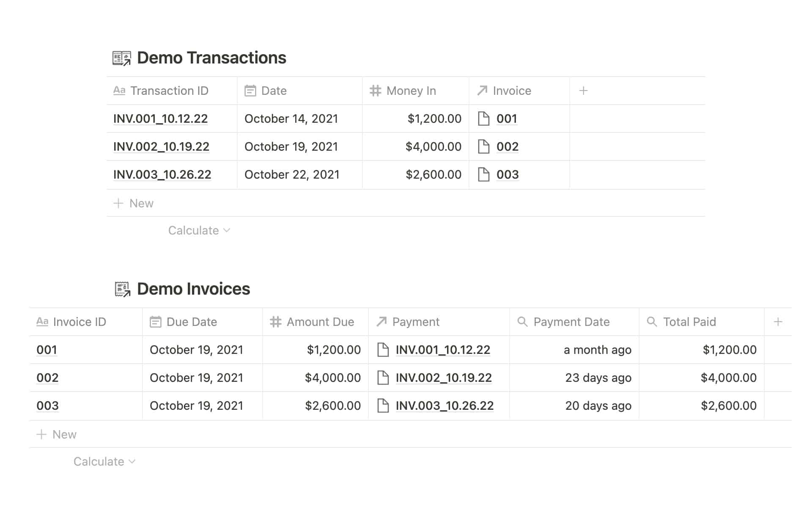Screen dimensions: 812x508
Task: Click the relation arrow icon on Invoice header
Action: [481, 90]
